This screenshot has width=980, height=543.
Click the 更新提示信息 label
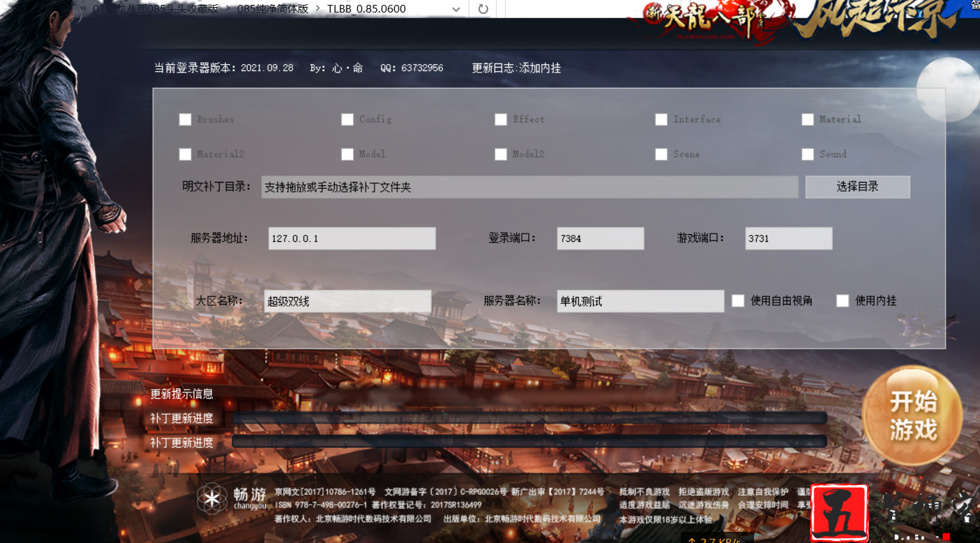click(x=182, y=394)
